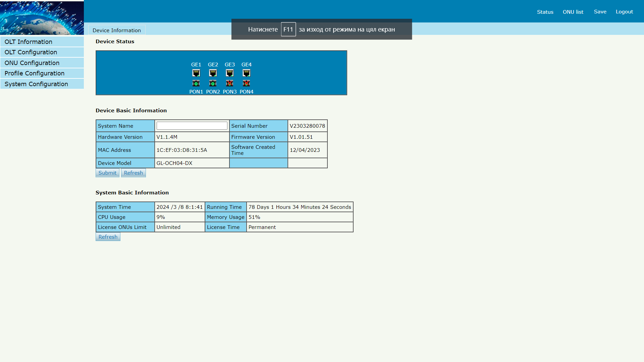Expand the ONU Configuration menu
Screen dimensions: 644x362
[32, 63]
